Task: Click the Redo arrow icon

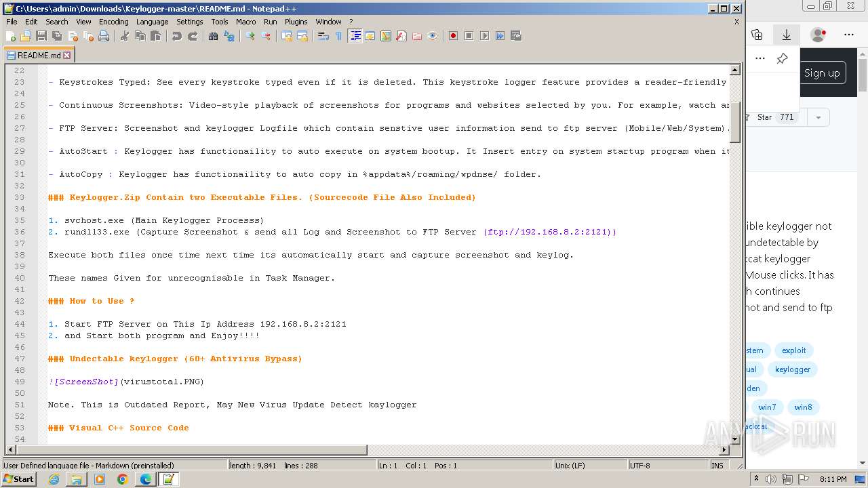Action: coord(192,36)
